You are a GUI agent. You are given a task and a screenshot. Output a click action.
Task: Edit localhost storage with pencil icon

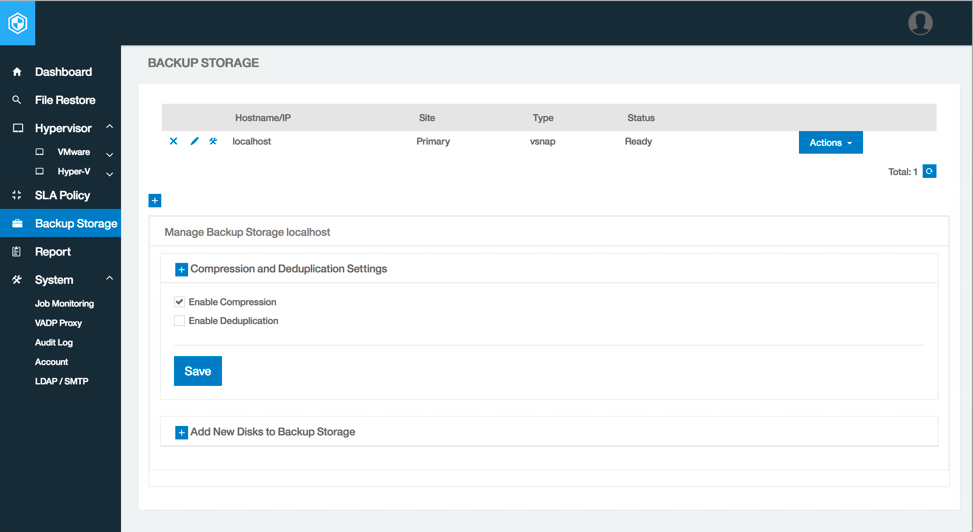point(194,142)
